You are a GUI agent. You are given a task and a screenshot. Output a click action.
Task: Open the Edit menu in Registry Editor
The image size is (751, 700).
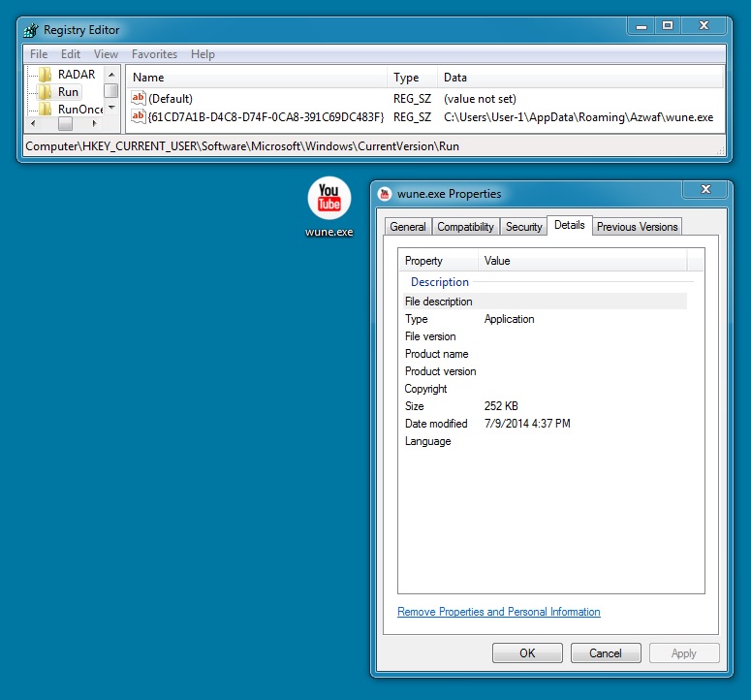(x=71, y=54)
